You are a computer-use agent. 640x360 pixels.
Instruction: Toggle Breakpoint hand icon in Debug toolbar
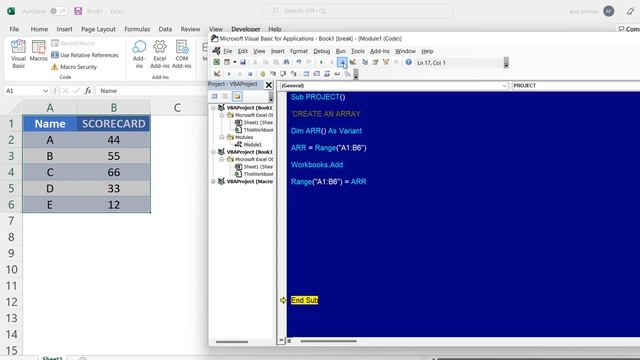262,74
